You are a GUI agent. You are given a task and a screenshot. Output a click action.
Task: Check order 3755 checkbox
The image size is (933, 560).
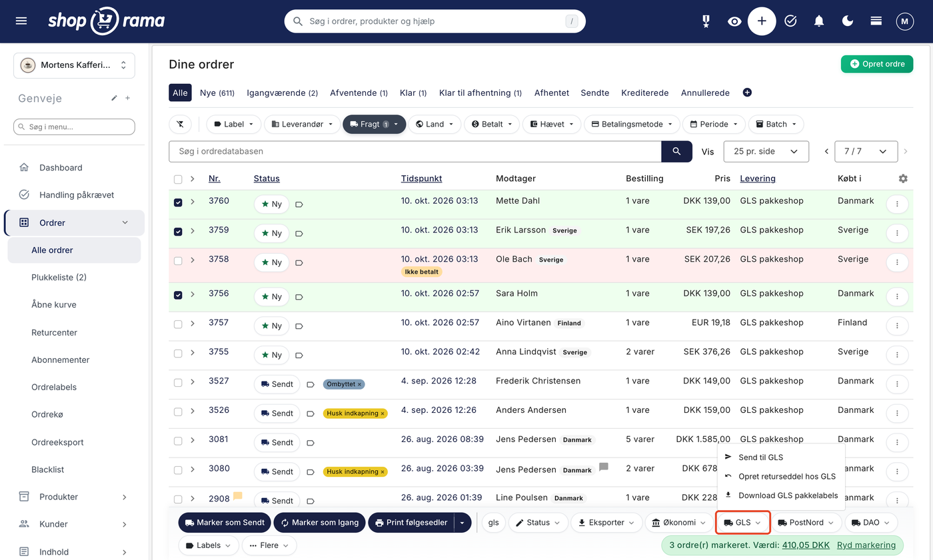point(178,354)
